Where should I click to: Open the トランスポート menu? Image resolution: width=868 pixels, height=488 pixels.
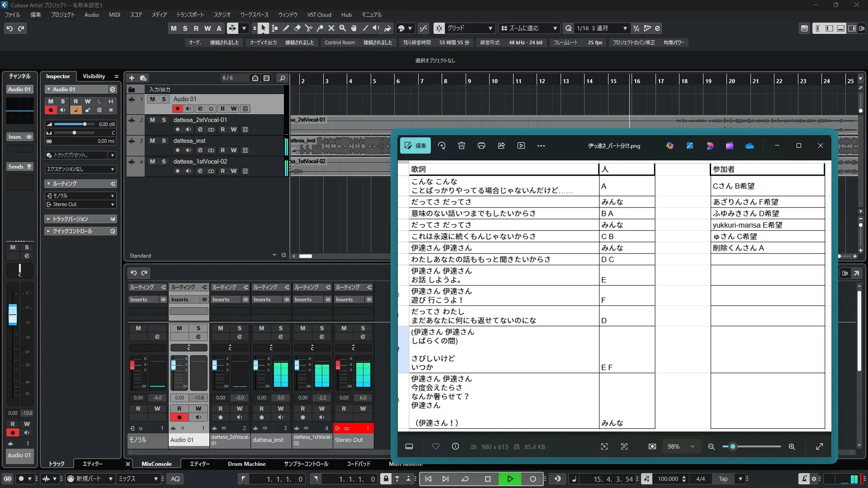190,14
